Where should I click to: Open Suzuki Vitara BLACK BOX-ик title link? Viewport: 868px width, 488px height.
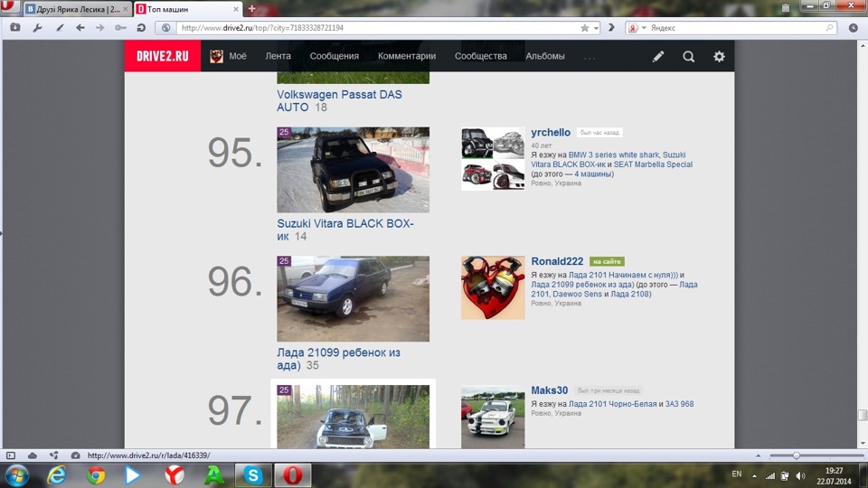[345, 230]
